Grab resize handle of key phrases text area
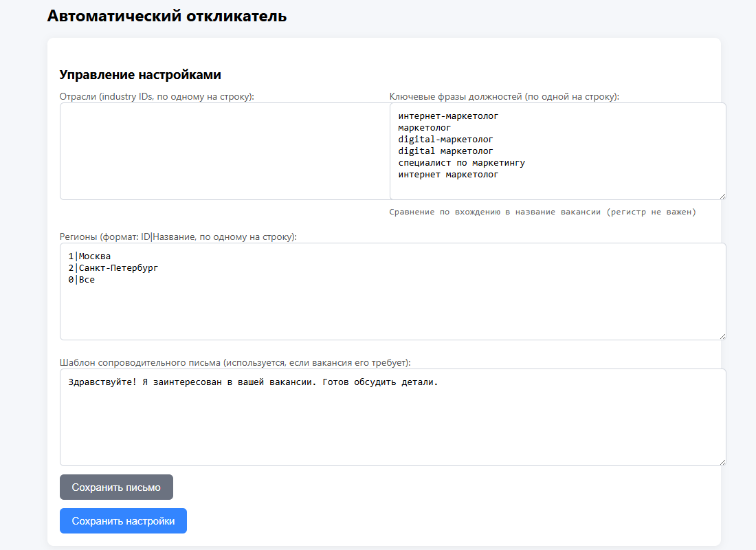The image size is (756, 550). [x=722, y=195]
